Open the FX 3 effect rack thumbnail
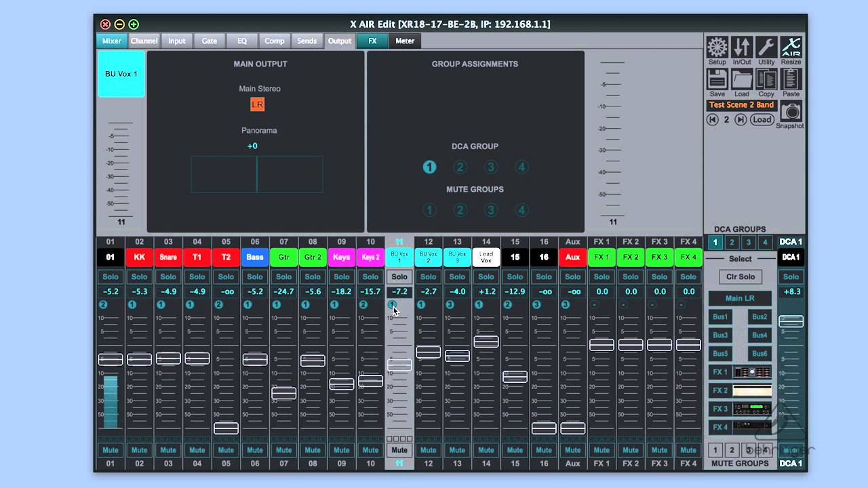The height and width of the screenshot is (488, 868). (752, 409)
